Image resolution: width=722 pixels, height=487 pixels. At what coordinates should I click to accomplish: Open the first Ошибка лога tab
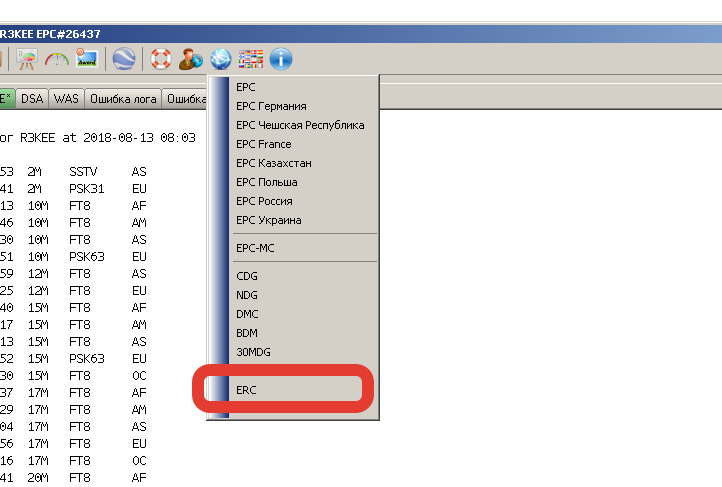point(123,99)
